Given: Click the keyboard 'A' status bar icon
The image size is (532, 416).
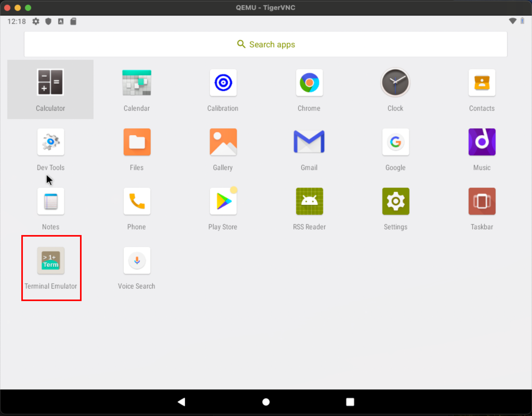Looking at the screenshot, I should coord(61,21).
